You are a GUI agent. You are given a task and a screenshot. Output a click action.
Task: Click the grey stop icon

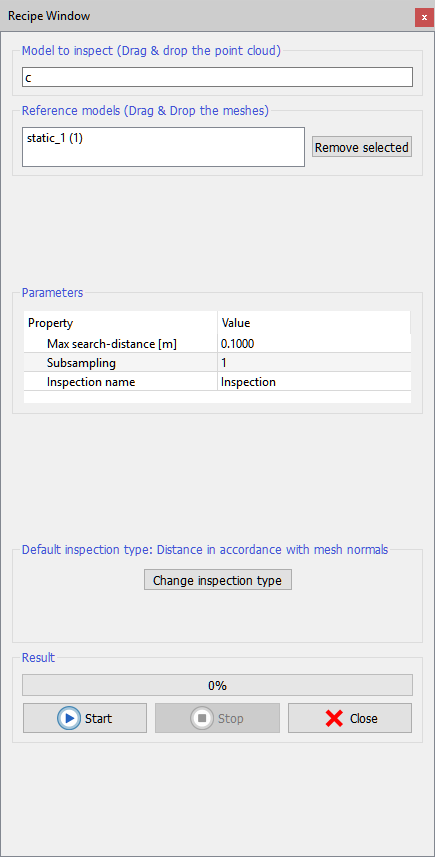202,718
